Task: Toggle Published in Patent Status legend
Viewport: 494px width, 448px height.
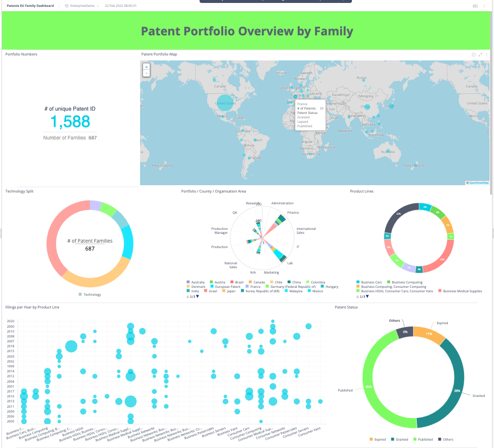Action: 423,439
